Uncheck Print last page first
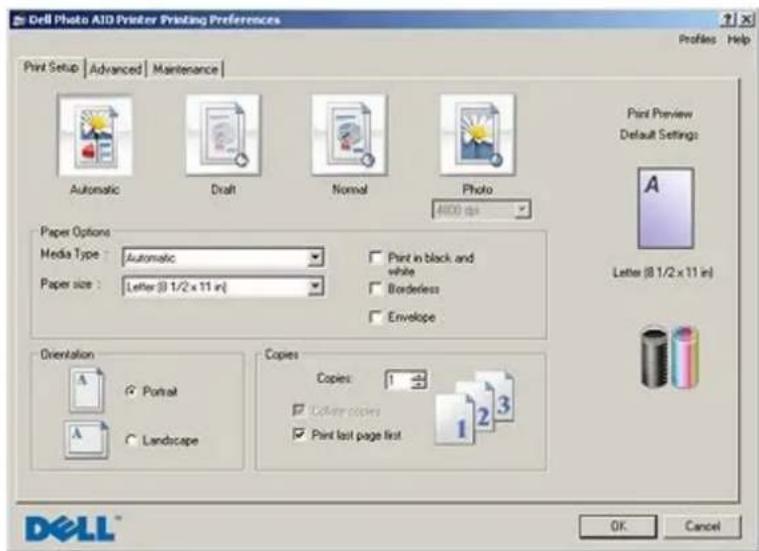This screenshot has width=759, height=551. (299, 434)
